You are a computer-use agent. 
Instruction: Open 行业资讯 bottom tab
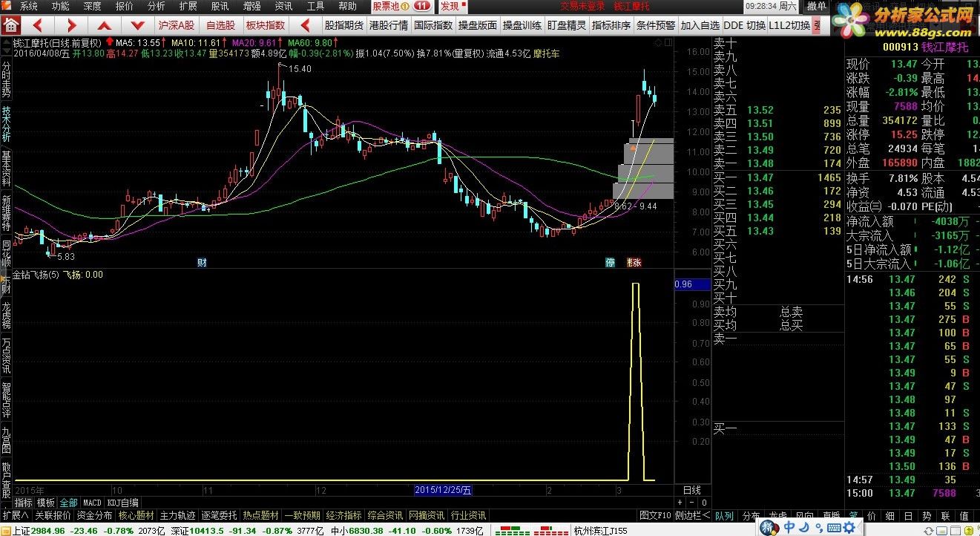click(x=468, y=515)
